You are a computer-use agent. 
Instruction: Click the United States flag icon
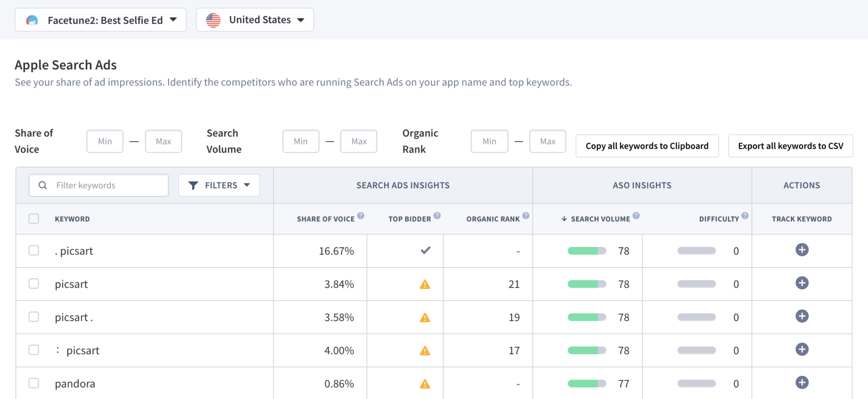tap(213, 20)
